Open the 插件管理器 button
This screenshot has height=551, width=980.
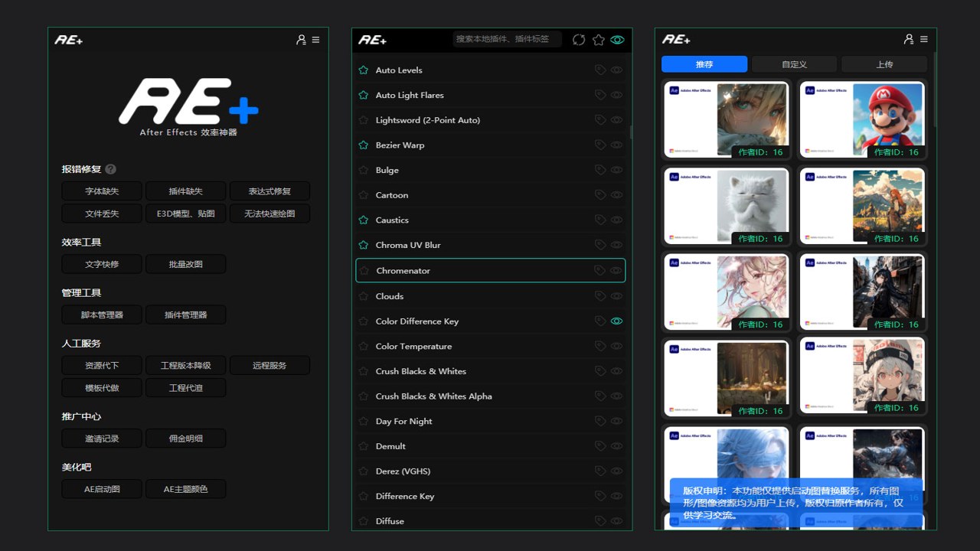[185, 315]
